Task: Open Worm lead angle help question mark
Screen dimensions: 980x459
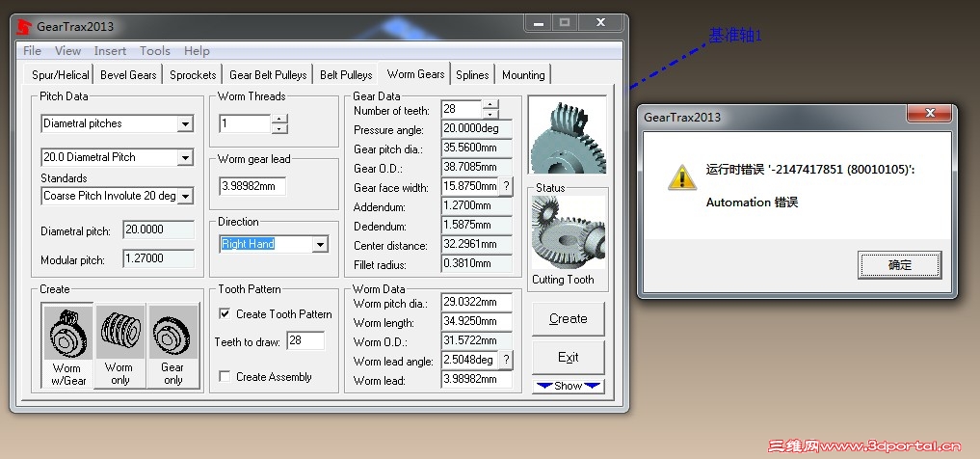Action: pyautogui.click(x=506, y=360)
